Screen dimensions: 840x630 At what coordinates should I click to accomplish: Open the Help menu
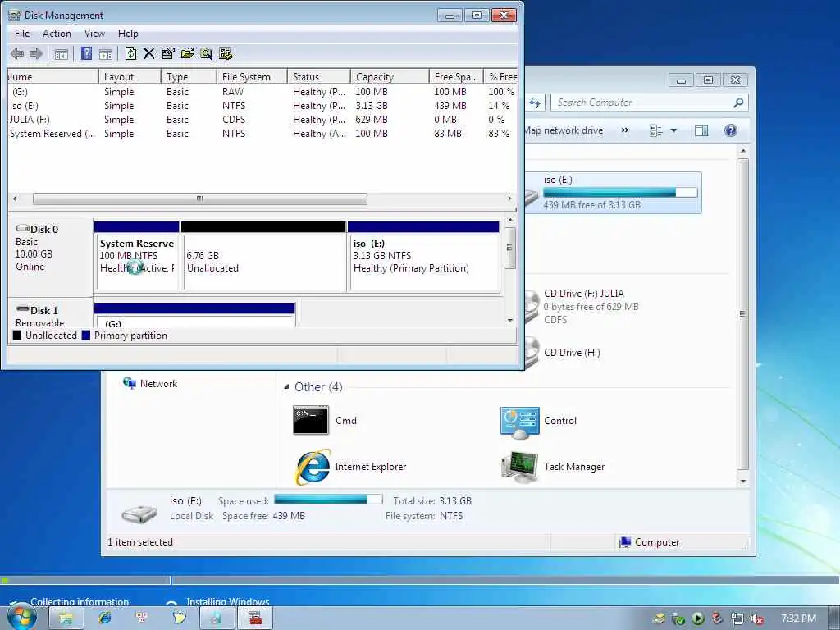pyautogui.click(x=128, y=34)
